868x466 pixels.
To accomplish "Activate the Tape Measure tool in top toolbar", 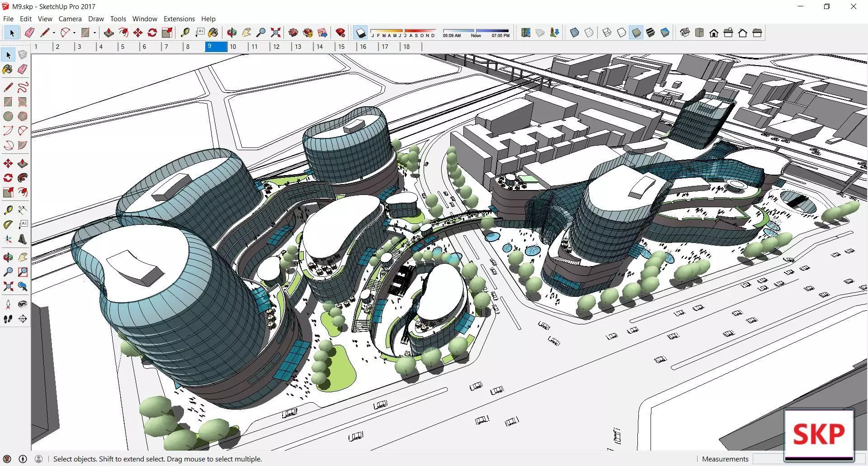I will tap(185, 33).
